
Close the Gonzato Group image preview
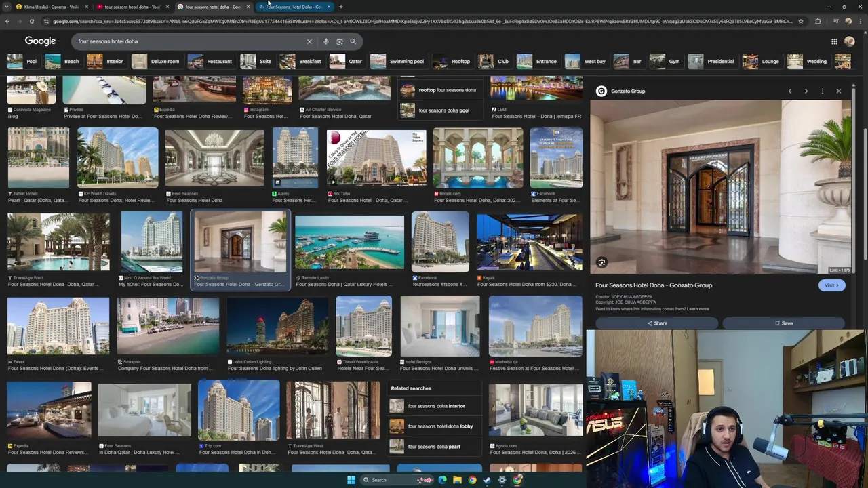pyautogui.click(x=838, y=91)
